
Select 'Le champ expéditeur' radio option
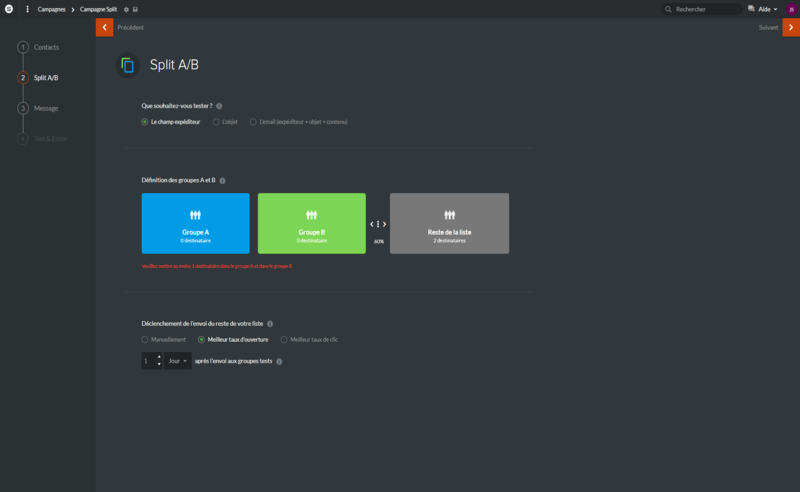(x=145, y=122)
